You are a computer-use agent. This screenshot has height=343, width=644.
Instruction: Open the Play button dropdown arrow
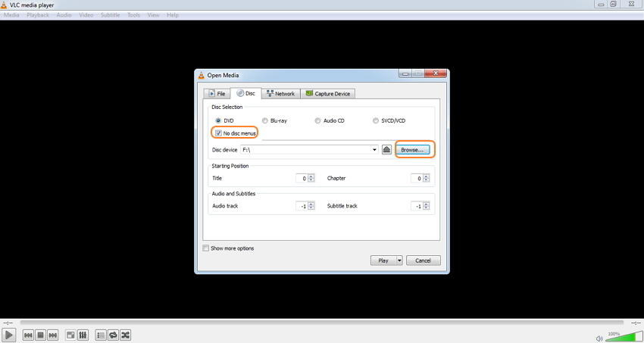tap(399, 260)
